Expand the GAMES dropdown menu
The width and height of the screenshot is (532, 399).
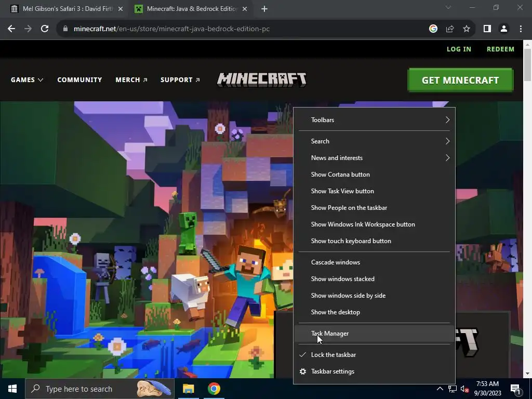pyautogui.click(x=27, y=79)
